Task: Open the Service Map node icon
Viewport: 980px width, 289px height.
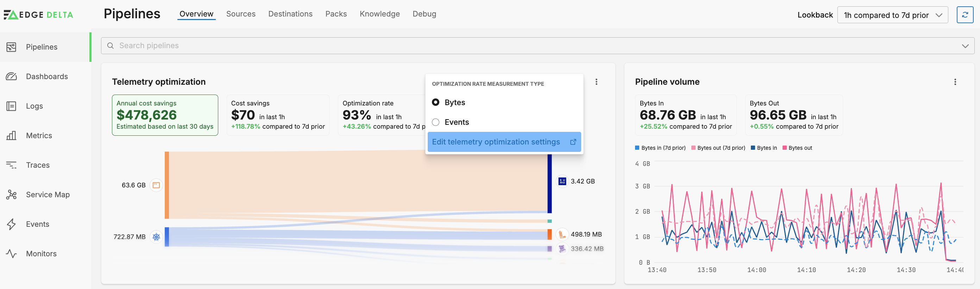Action: (11, 195)
